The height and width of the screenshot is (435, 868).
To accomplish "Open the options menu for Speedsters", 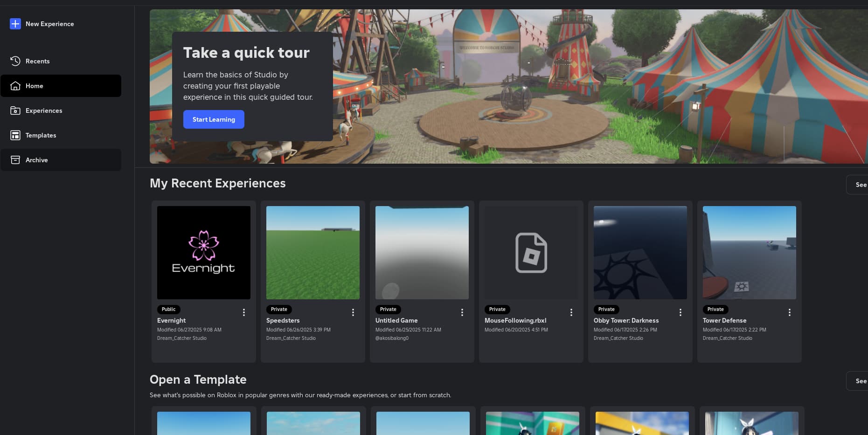I will click(x=353, y=312).
